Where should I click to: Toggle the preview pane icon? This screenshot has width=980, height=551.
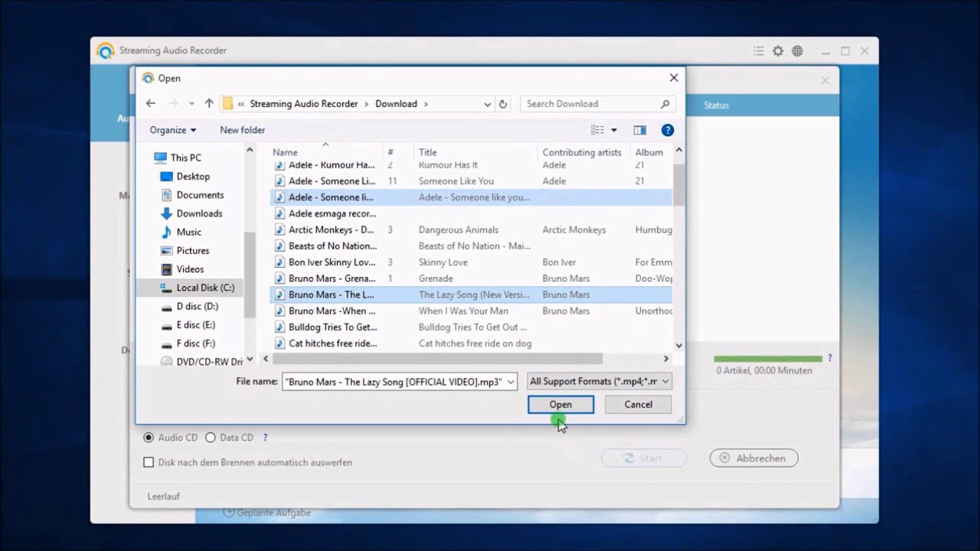[x=640, y=130]
